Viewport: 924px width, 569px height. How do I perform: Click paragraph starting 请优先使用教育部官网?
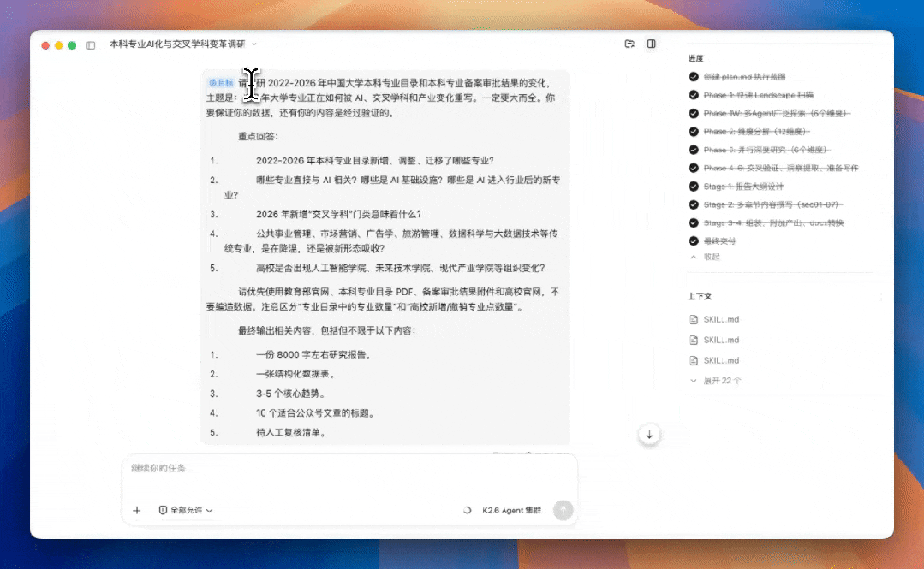383,299
